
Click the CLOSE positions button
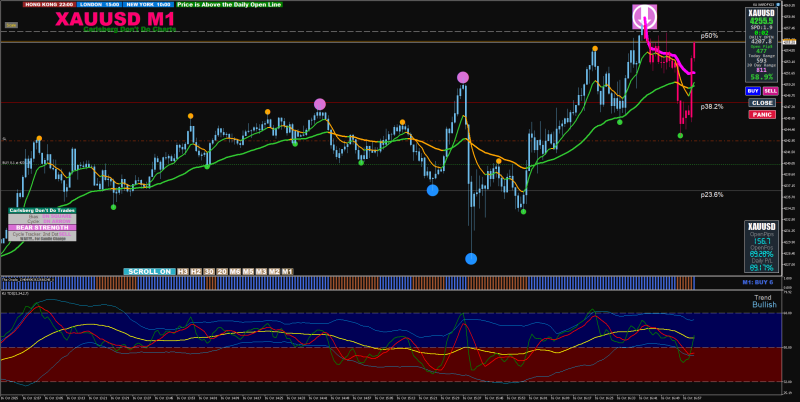762,103
